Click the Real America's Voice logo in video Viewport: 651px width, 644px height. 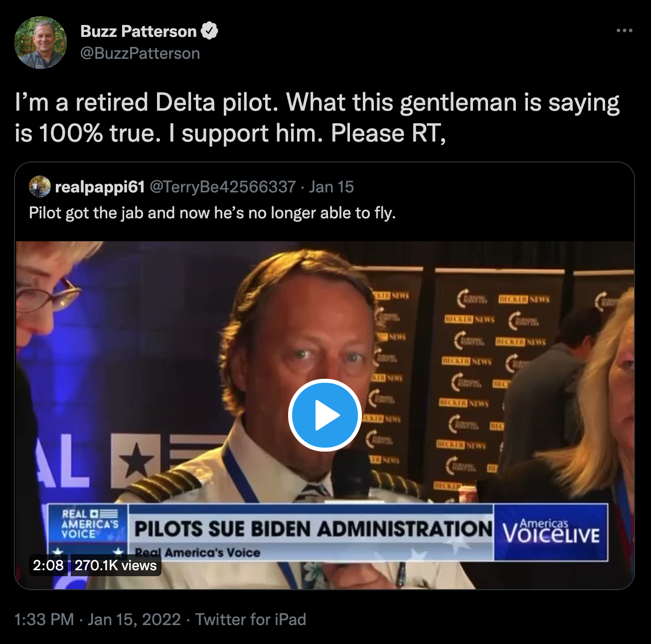(88, 524)
